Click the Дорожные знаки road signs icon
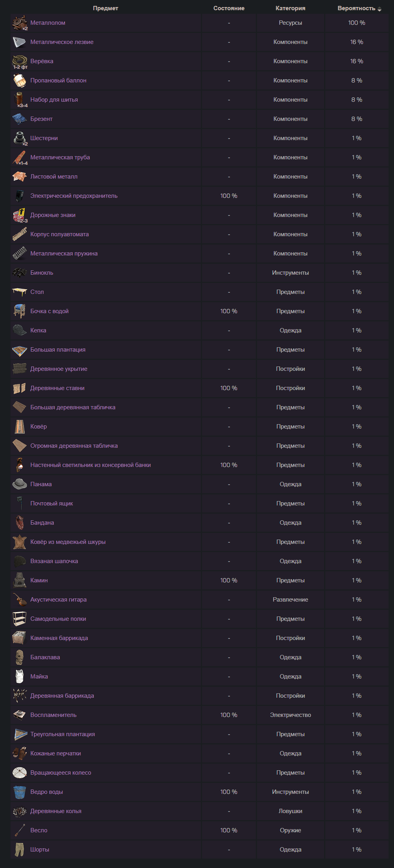This screenshot has width=394, height=868. pyautogui.click(x=20, y=215)
